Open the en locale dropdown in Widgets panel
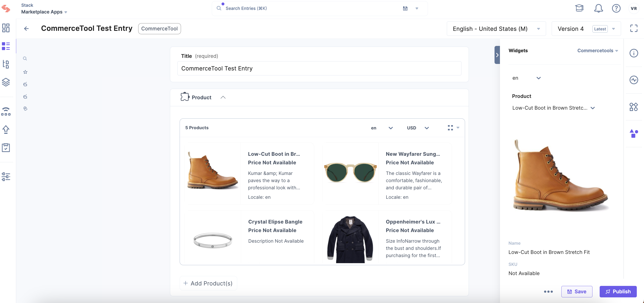This screenshot has width=644, height=303. click(x=526, y=78)
